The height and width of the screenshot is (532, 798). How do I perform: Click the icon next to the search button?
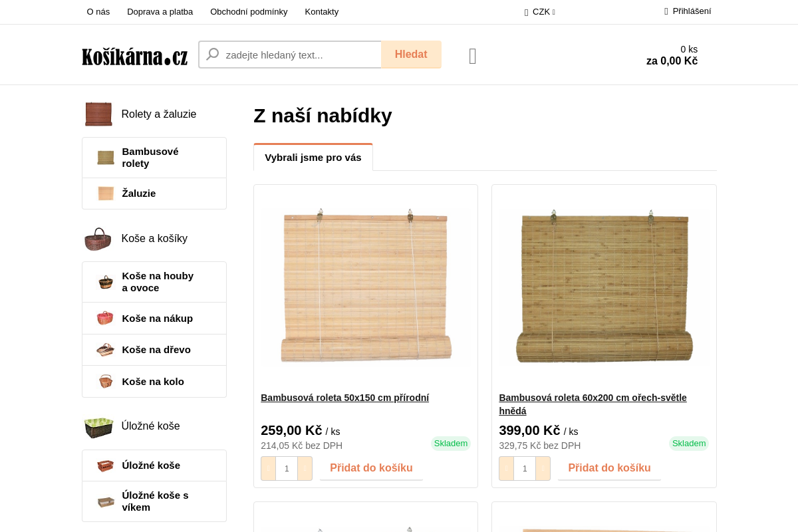473,57
